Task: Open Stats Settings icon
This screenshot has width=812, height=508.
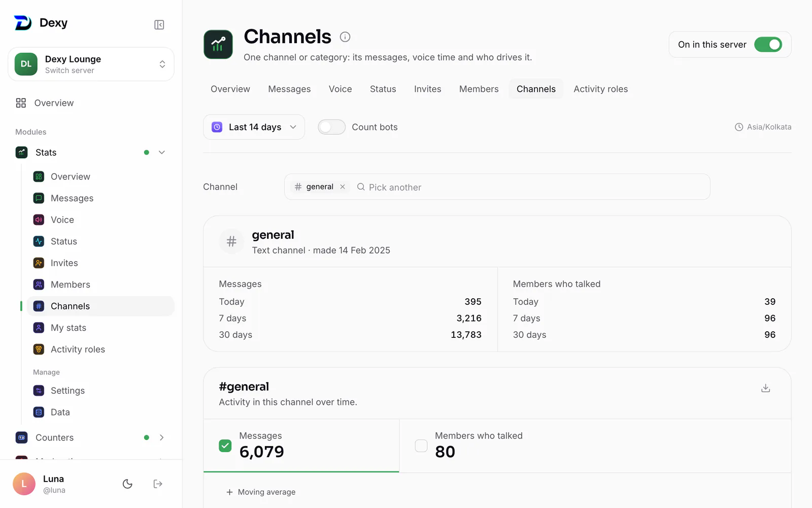Action: [x=39, y=391]
